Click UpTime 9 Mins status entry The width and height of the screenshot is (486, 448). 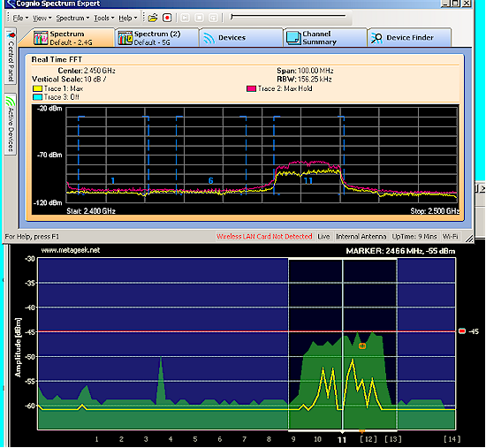[414, 237]
